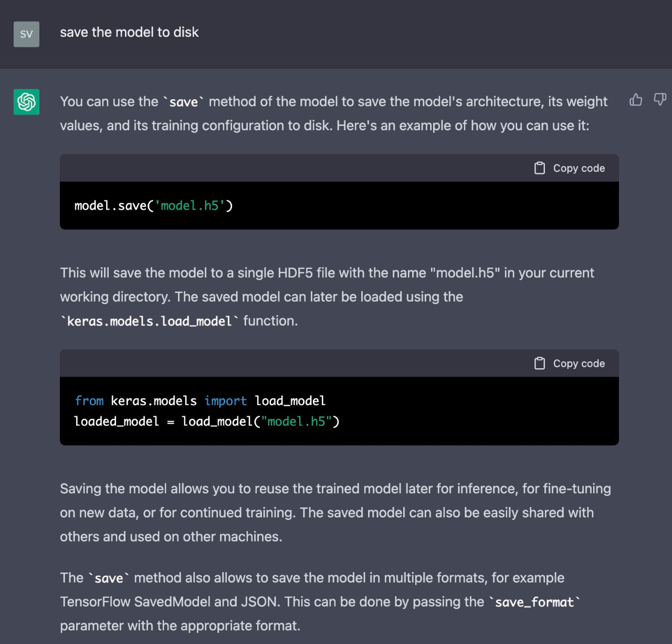This screenshot has height=644, width=672.
Task: Click the SV user avatar
Action: pyautogui.click(x=26, y=34)
